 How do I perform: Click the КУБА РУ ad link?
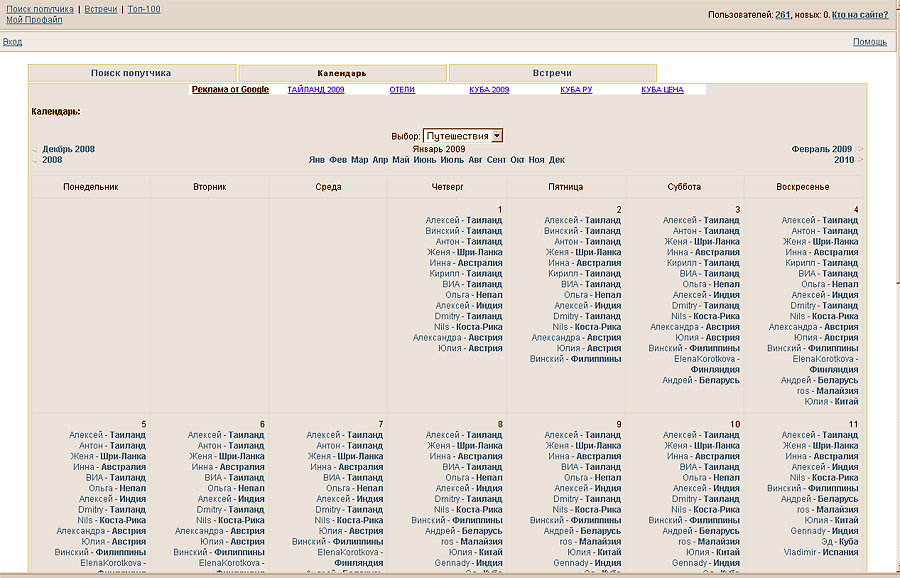tap(576, 90)
